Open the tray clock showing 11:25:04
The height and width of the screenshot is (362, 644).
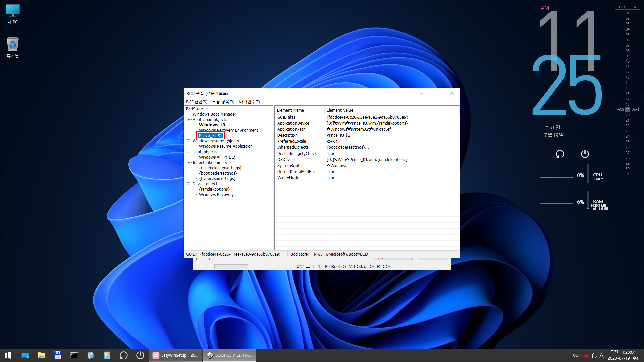(x=623, y=355)
